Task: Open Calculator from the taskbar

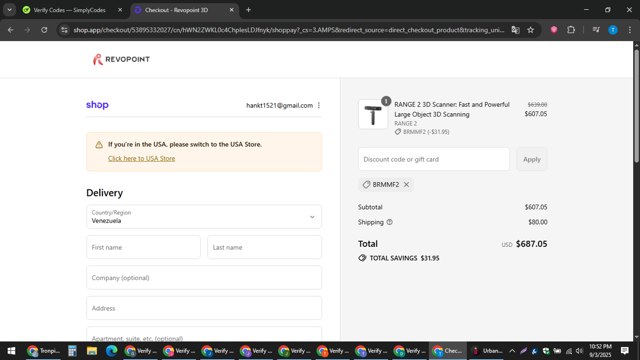Action: click(72, 351)
